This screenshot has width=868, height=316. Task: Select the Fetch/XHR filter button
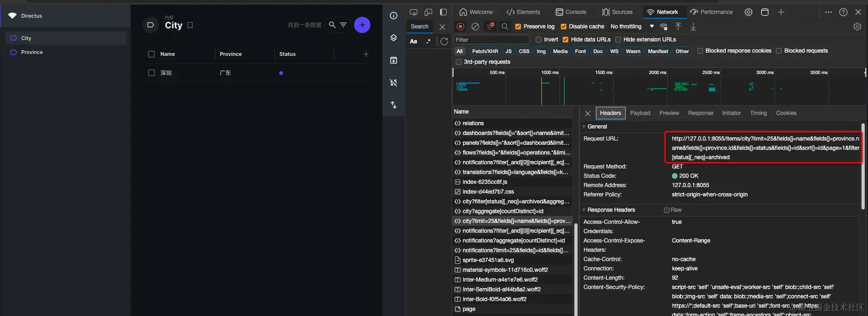pyautogui.click(x=485, y=51)
